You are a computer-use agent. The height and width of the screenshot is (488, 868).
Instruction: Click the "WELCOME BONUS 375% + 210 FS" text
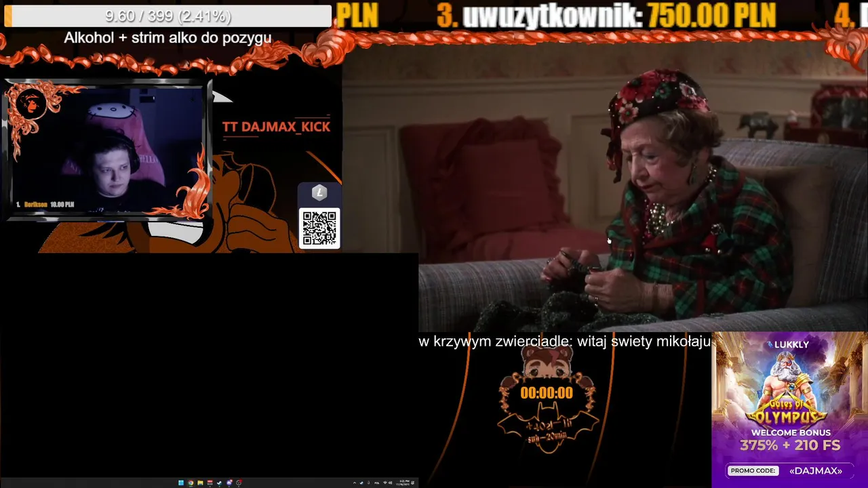[x=789, y=440]
